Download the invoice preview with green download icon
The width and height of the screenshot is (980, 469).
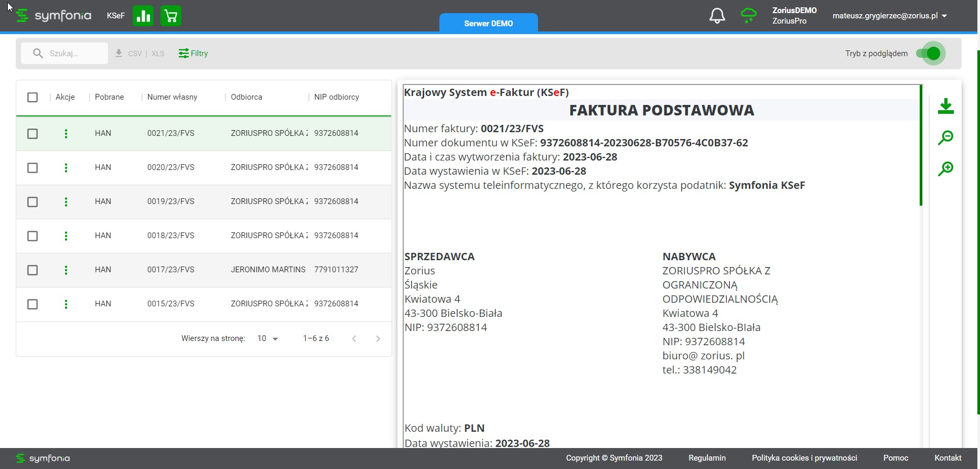945,106
